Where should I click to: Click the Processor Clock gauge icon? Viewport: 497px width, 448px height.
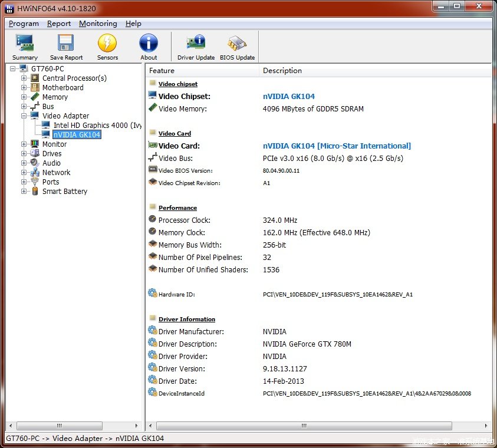[x=153, y=219]
